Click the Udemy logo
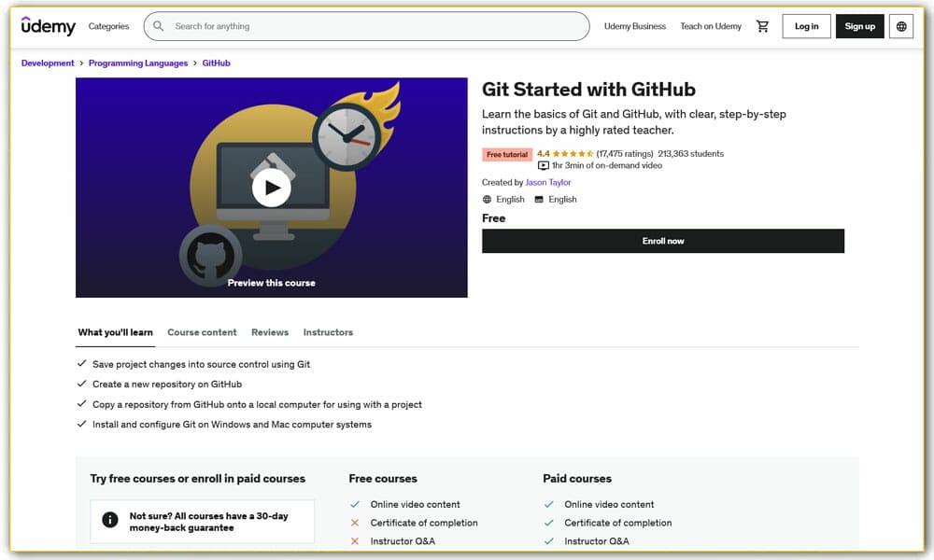The width and height of the screenshot is (934, 560). point(48,26)
